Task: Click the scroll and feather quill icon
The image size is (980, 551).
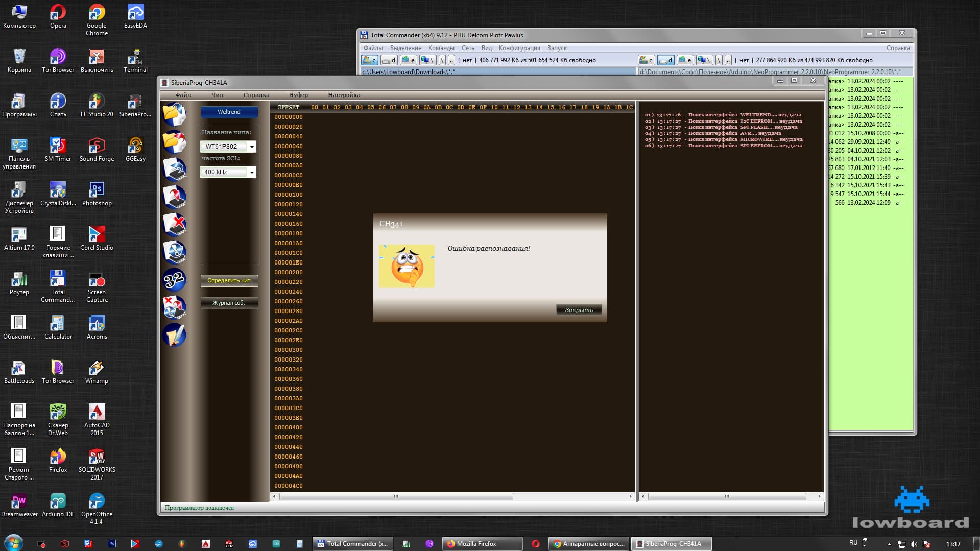Action: point(174,335)
